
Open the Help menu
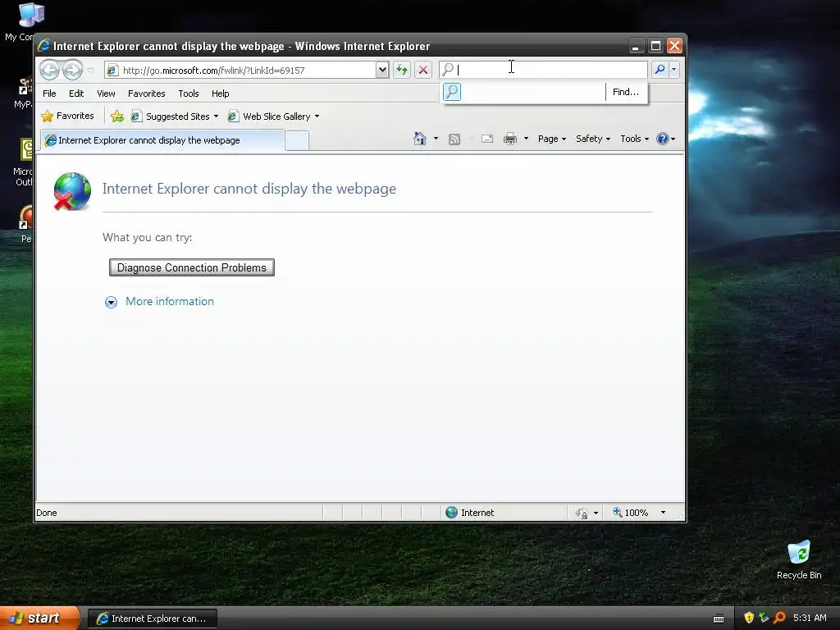click(x=220, y=94)
